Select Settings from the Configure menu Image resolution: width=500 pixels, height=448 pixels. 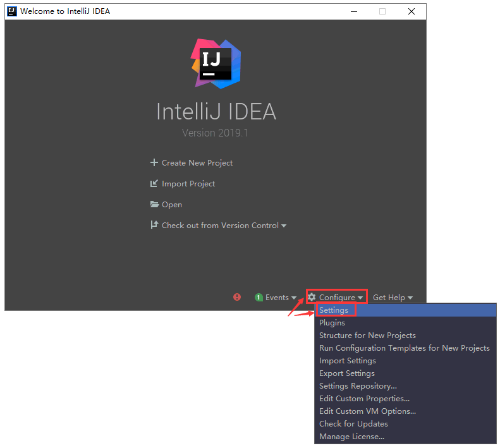[x=405, y=310]
